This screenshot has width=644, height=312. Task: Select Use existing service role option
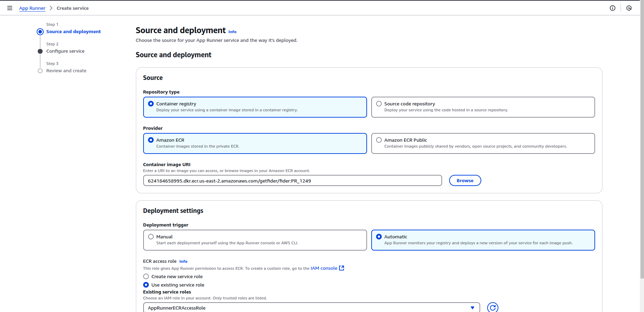pos(146,285)
